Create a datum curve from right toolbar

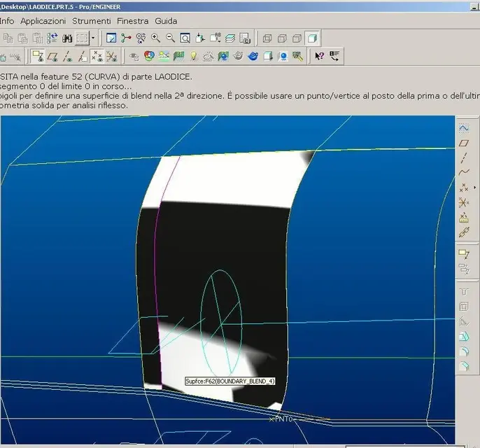coord(464,172)
